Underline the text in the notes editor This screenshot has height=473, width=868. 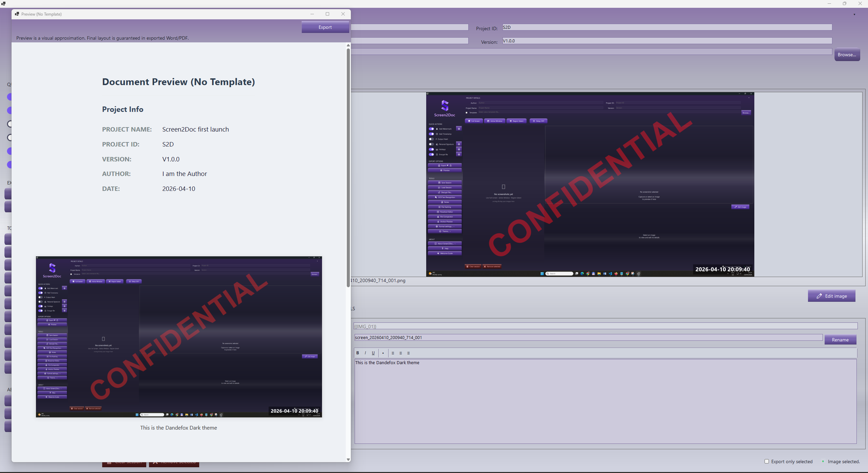373,353
